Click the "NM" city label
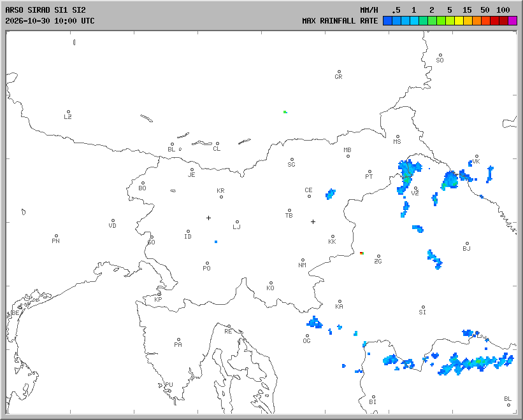Screen dimensions: 523x420 (302, 265)
